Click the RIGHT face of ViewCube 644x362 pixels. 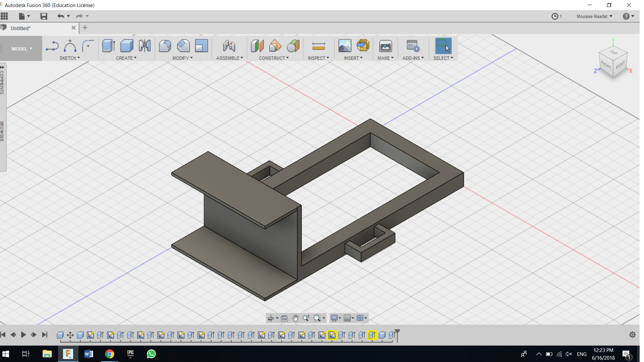pyautogui.click(x=621, y=64)
